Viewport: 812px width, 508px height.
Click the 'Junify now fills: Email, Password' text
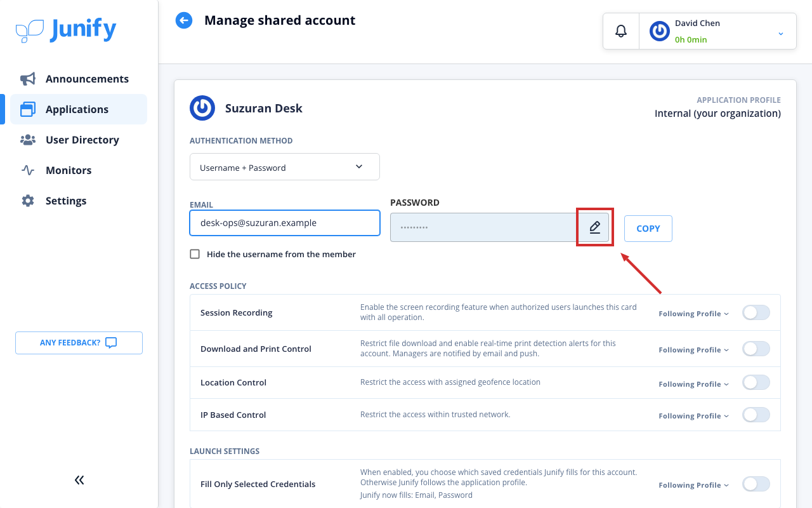(416, 495)
